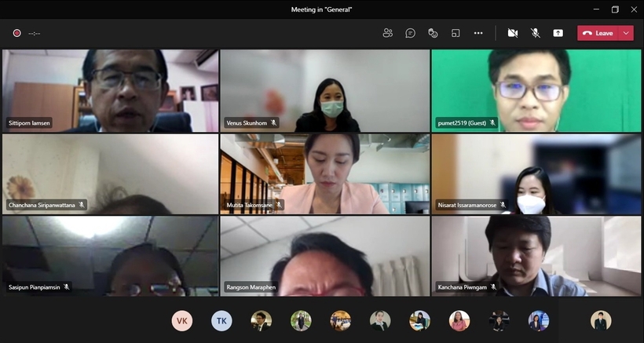Select Venus Skunhom's video tile

click(325, 91)
